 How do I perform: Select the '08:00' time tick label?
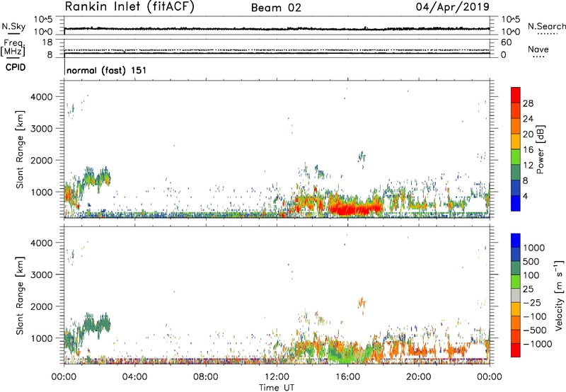tap(206, 377)
